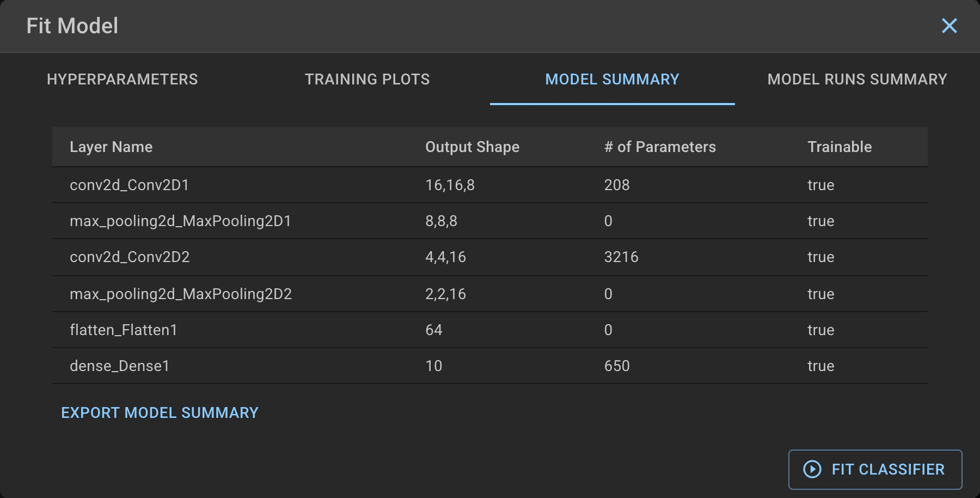Select the conv2d_Conv2D2 layer name
Viewport: 980px width, 498px height.
(130, 257)
